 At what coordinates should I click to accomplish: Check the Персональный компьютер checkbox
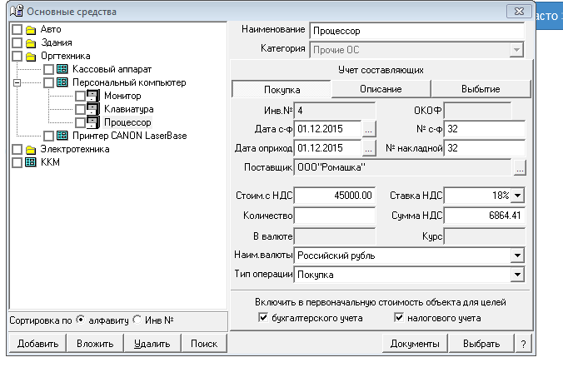[x=48, y=82]
